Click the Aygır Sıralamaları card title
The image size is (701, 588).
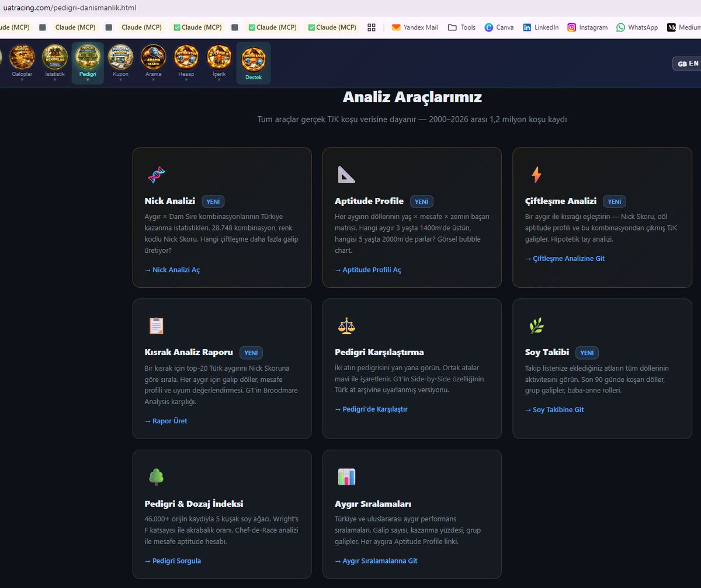point(373,503)
